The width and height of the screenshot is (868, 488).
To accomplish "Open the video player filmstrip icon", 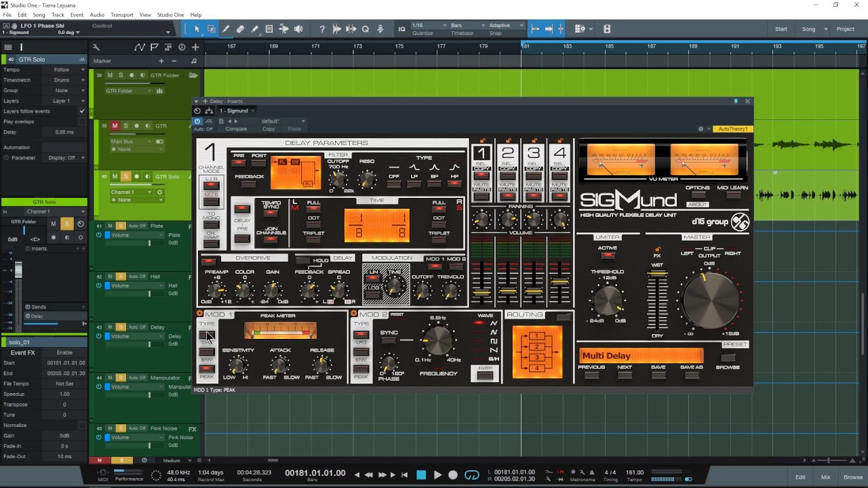I will pos(607,29).
